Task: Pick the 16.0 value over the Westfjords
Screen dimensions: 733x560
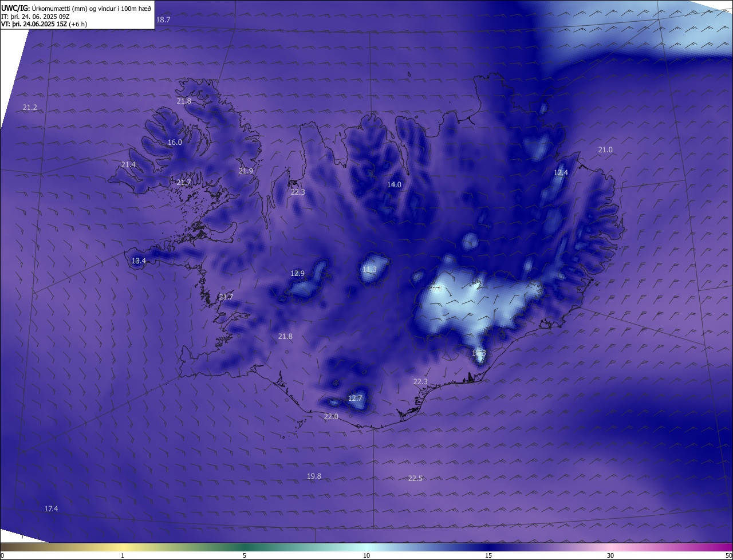Action: pyautogui.click(x=175, y=142)
